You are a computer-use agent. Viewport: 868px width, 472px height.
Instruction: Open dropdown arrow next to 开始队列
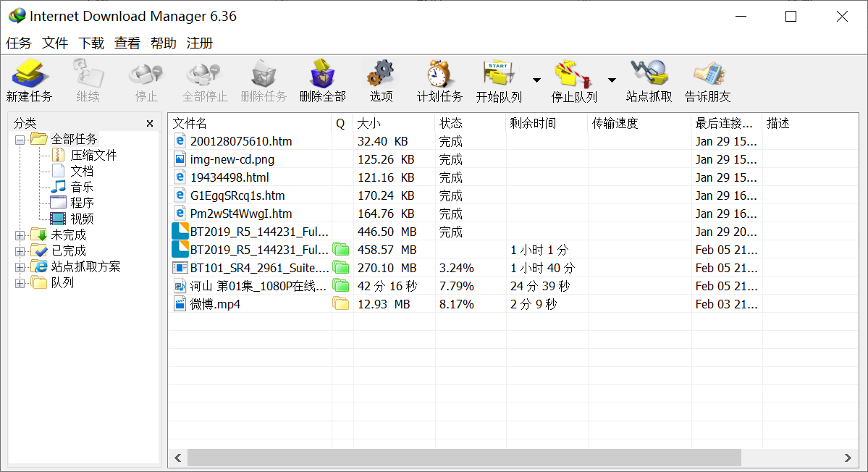click(x=536, y=80)
